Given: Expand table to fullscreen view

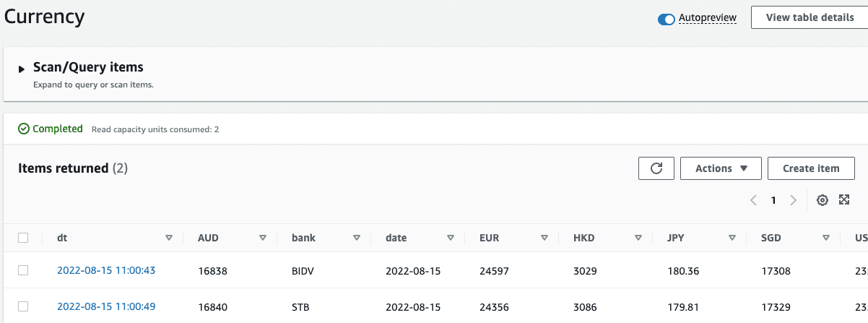Looking at the screenshot, I should pyautogui.click(x=843, y=200).
